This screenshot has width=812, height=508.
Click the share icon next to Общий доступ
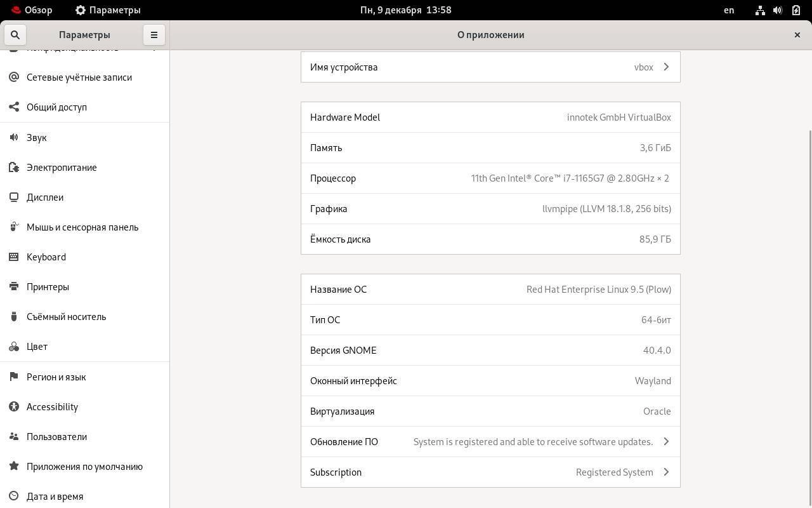(x=14, y=107)
